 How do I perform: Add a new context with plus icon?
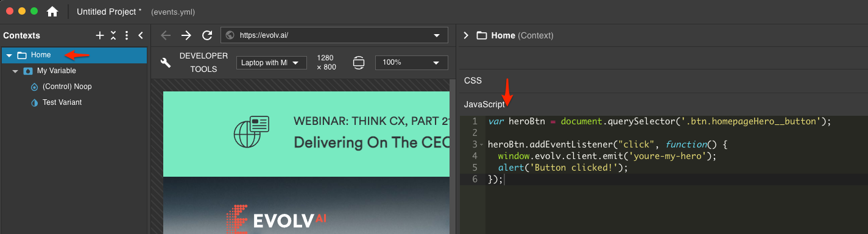(x=100, y=35)
